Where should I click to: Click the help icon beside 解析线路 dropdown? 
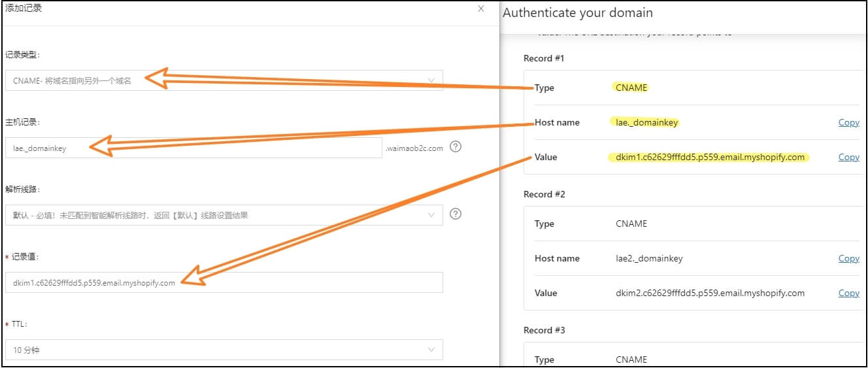click(x=456, y=214)
